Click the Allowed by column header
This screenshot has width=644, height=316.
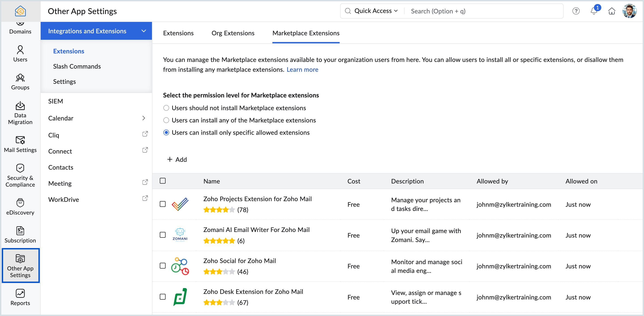[x=492, y=181]
